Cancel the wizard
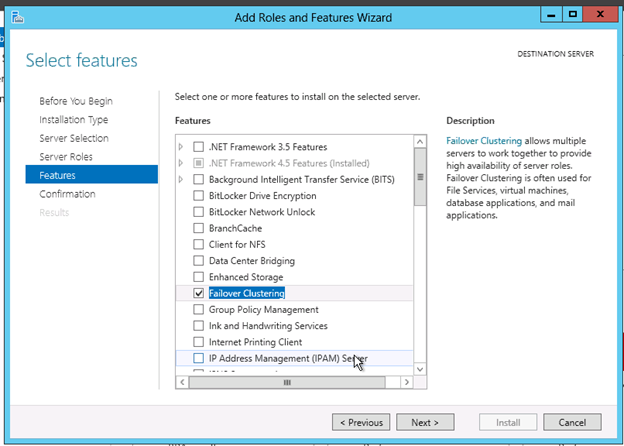The height and width of the screenshot is (446, 624). click(x=572, y=422)
